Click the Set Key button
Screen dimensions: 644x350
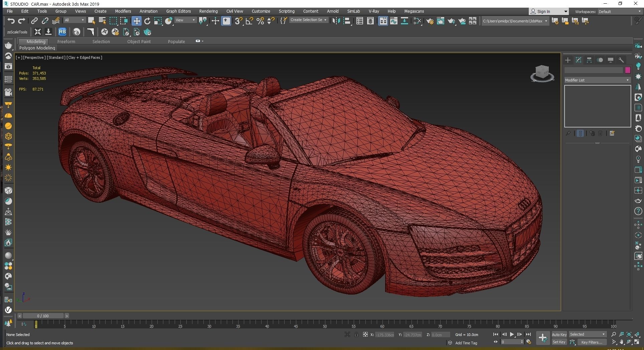pyautogui.click(x=559, y=342)
